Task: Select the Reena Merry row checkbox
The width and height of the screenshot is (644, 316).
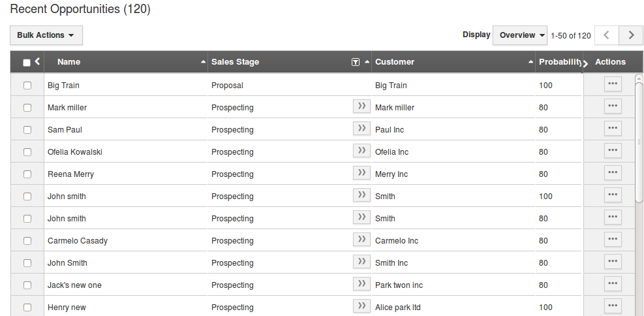Action: coord(27,174)
